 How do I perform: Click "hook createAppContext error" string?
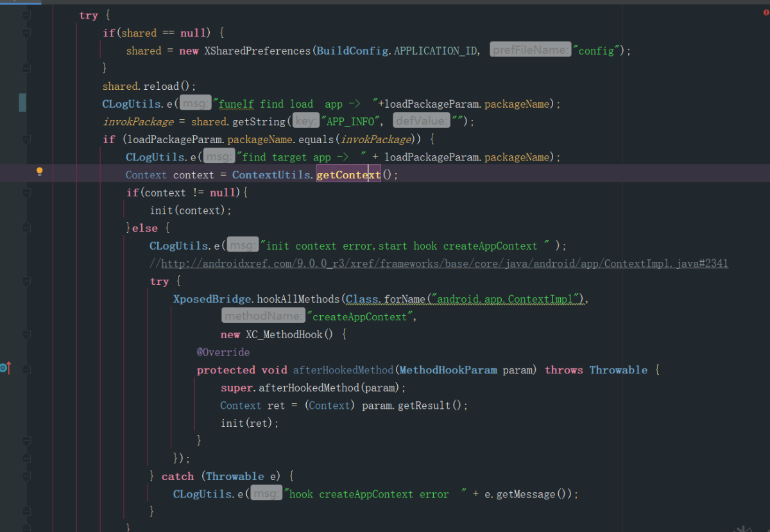click(x=374, y=494)
